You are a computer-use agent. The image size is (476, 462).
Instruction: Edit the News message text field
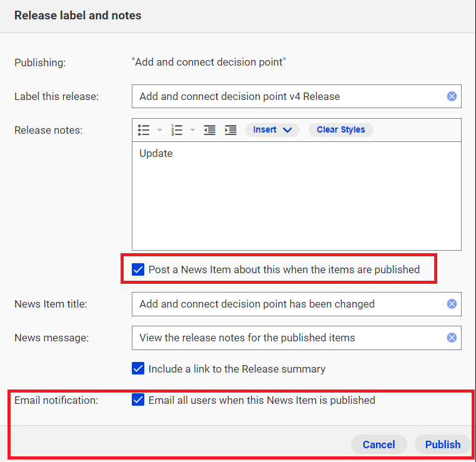pyautogui.click(x=289, y=338)
